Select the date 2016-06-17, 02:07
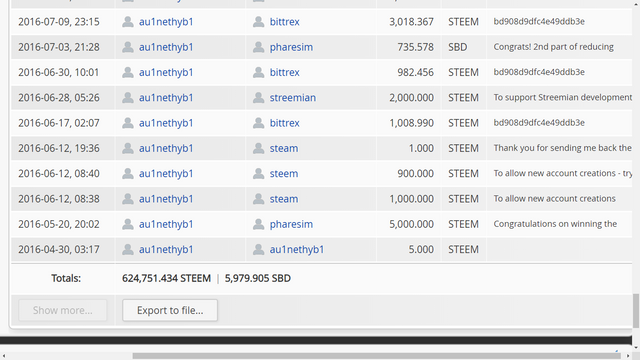The height and width of the screenshot is (360, 640). point(59,123)
